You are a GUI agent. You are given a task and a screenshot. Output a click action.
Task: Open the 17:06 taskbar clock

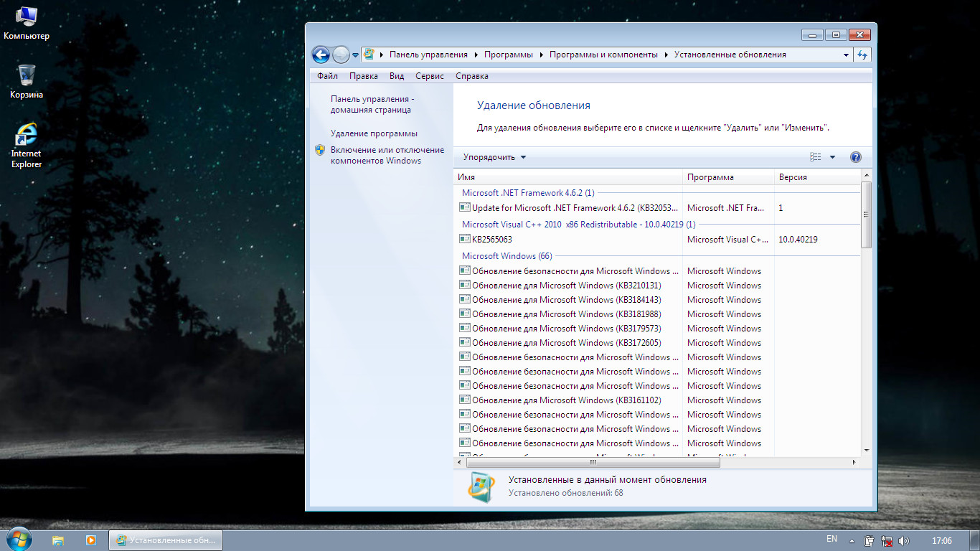941,540
